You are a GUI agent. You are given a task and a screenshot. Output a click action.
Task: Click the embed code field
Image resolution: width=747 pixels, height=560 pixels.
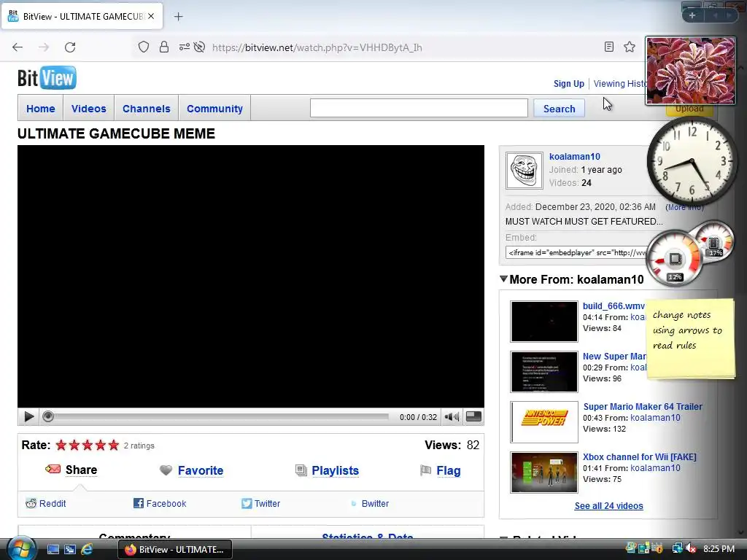pos(578,252)
